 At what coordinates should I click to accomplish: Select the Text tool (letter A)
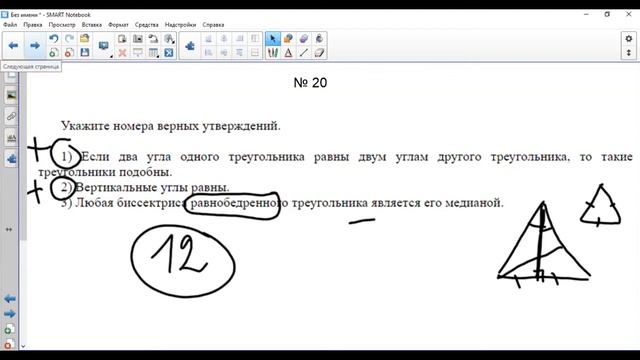(x=288, y=53)
